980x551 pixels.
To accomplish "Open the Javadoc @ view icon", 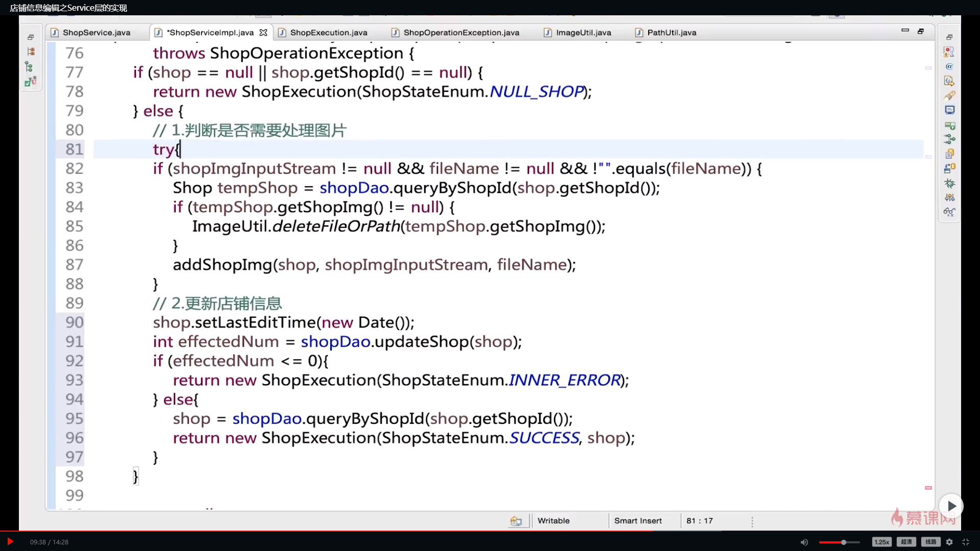I will click(949, 66).
